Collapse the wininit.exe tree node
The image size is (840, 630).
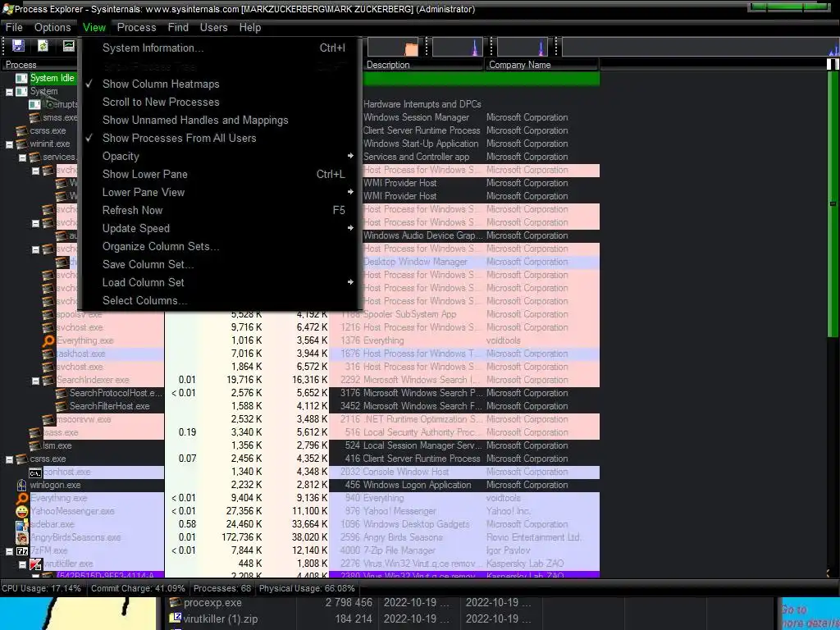[x=9, y=144]
